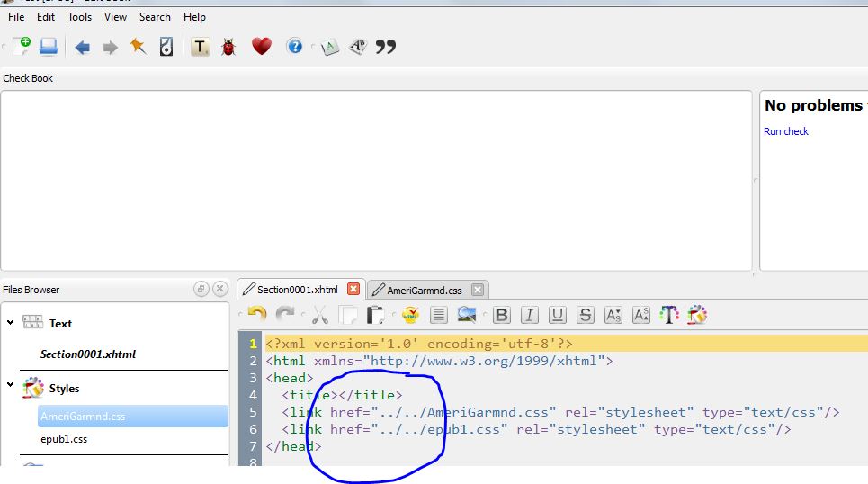Open the Search menu
The height and width of the screenshot is (484, 868).
pos(155,17)
